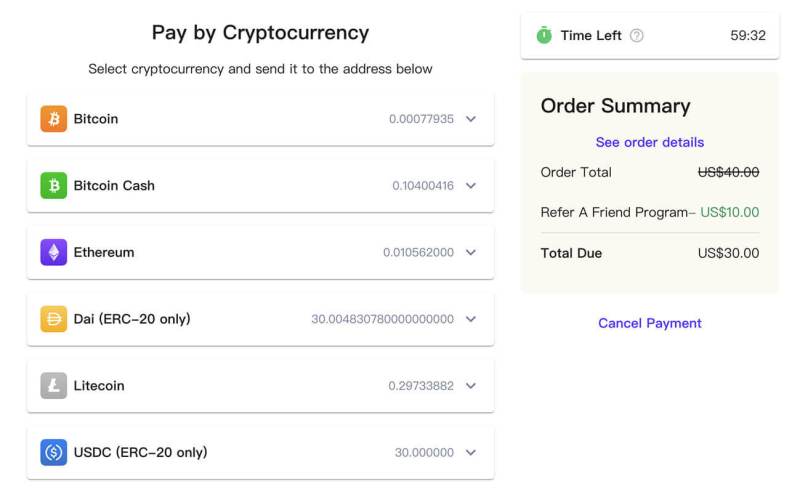Expand the Litecoin row chevron

[471, 386]
